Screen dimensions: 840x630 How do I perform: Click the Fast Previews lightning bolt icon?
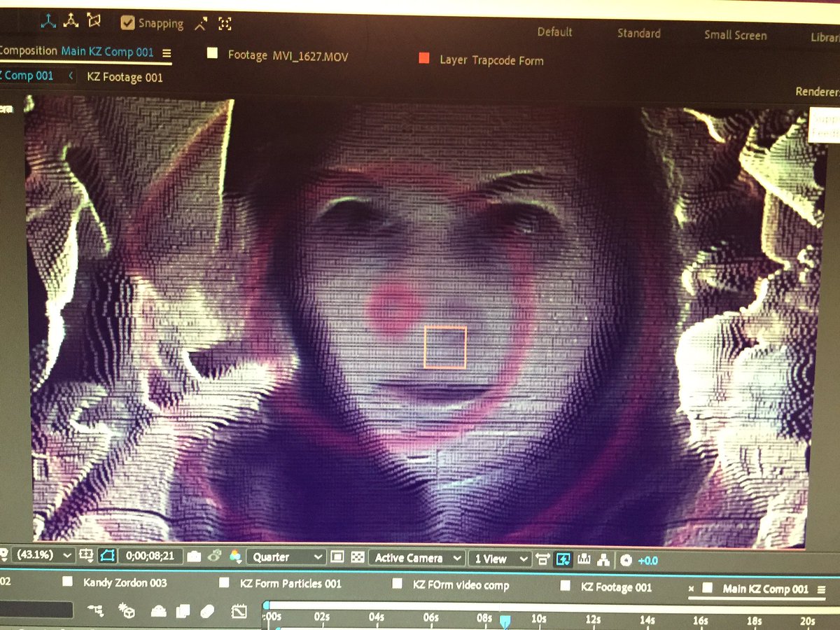coord(563,559)
